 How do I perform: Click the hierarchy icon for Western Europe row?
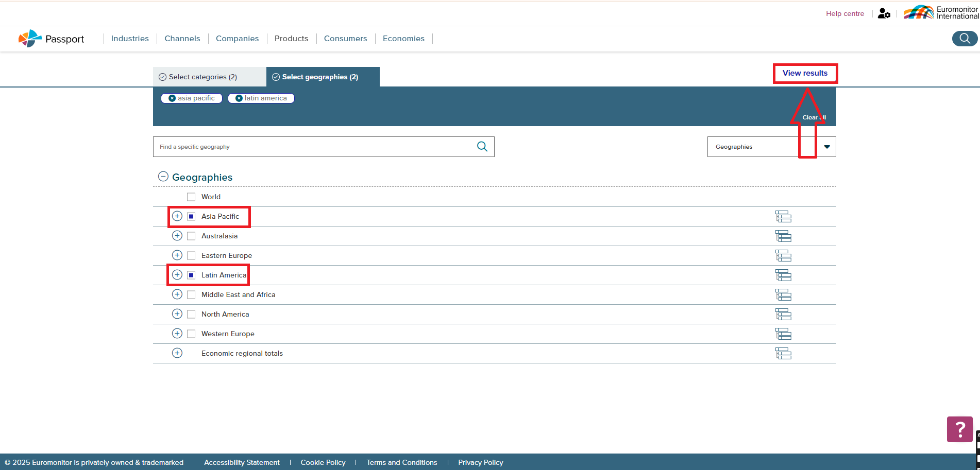783,334
